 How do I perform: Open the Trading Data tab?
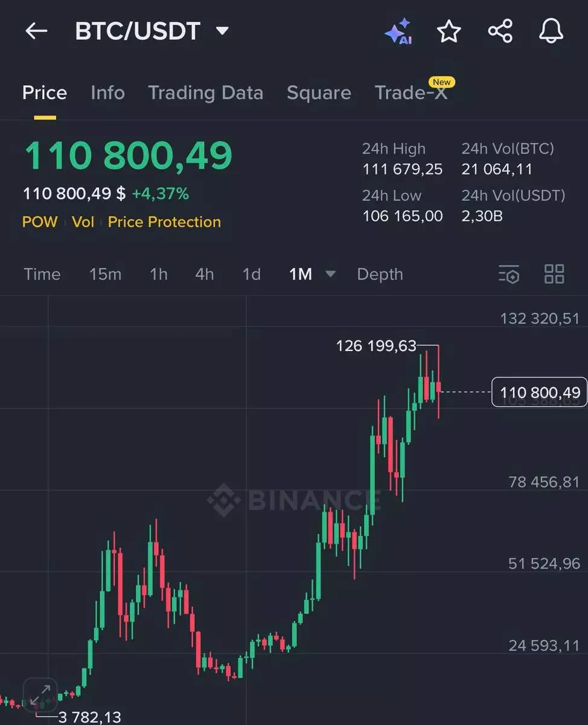click(205, 93)
